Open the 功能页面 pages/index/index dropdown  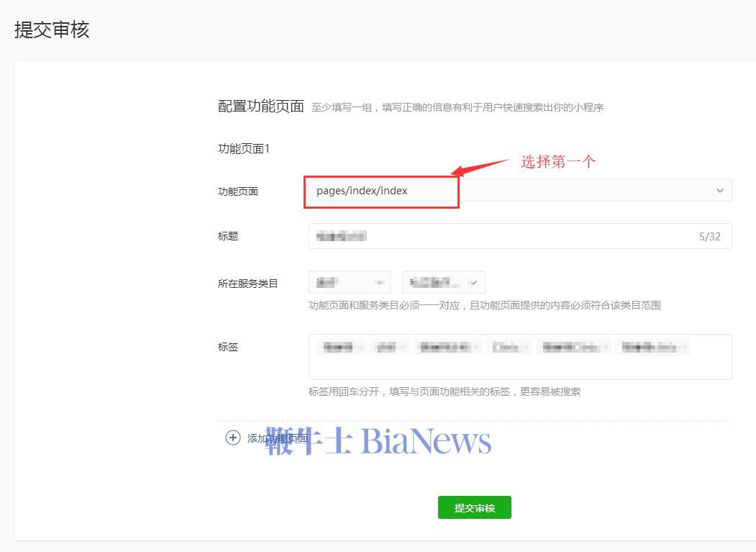coord(520,190)
